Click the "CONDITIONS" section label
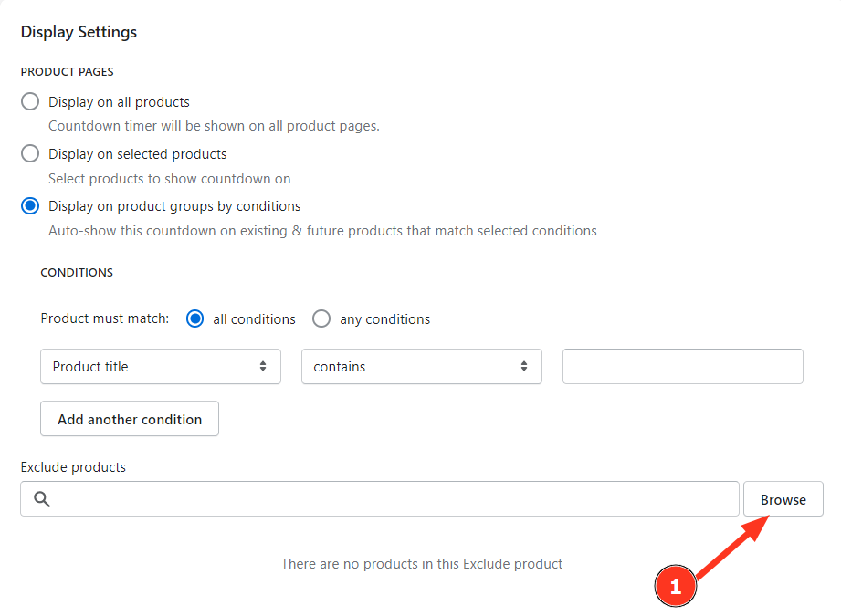The width and height of the screenshot is (841, 616). click(x=77, y=272)
